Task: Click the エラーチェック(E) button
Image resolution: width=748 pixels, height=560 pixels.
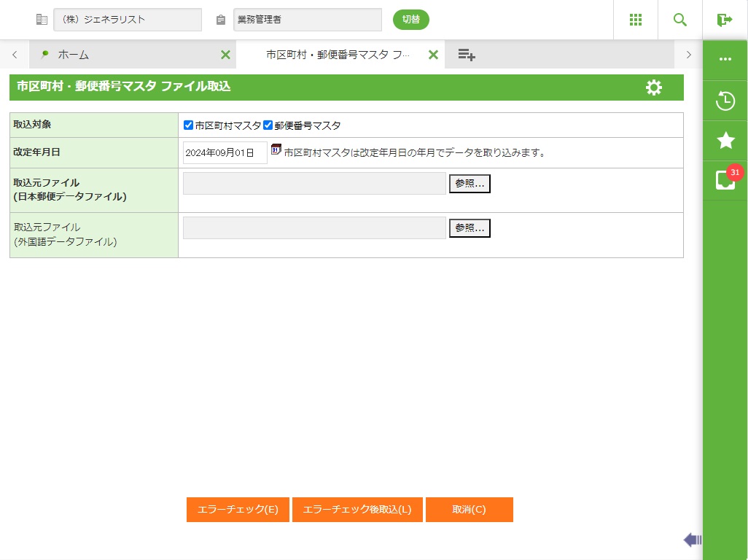Action: coord(238,510)
